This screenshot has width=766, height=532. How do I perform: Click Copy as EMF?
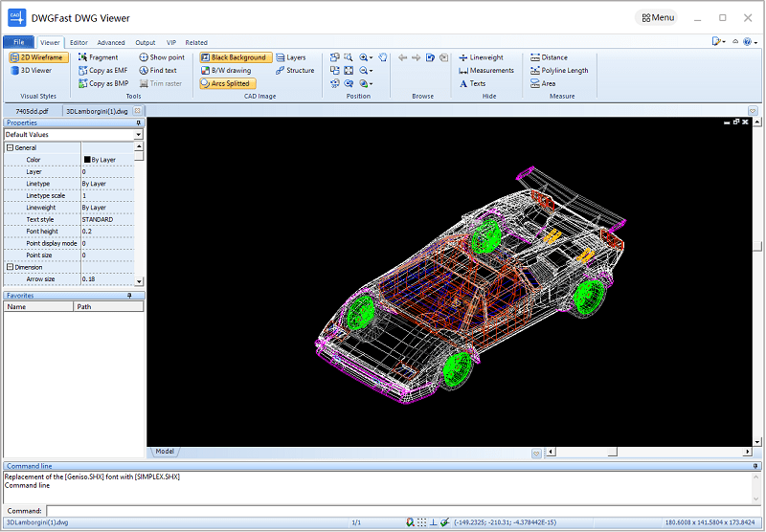[103, 70]
